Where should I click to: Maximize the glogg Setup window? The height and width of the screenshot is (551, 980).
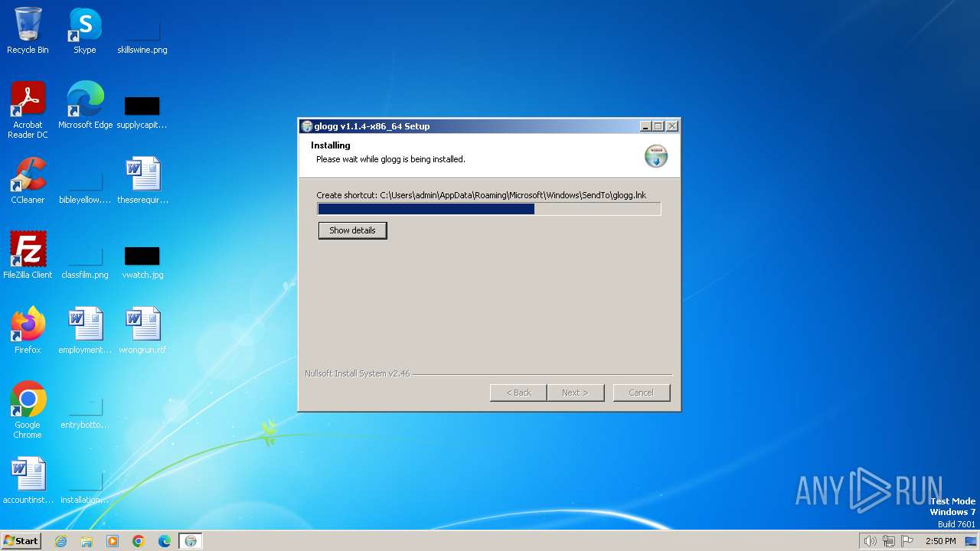(658, 126)
